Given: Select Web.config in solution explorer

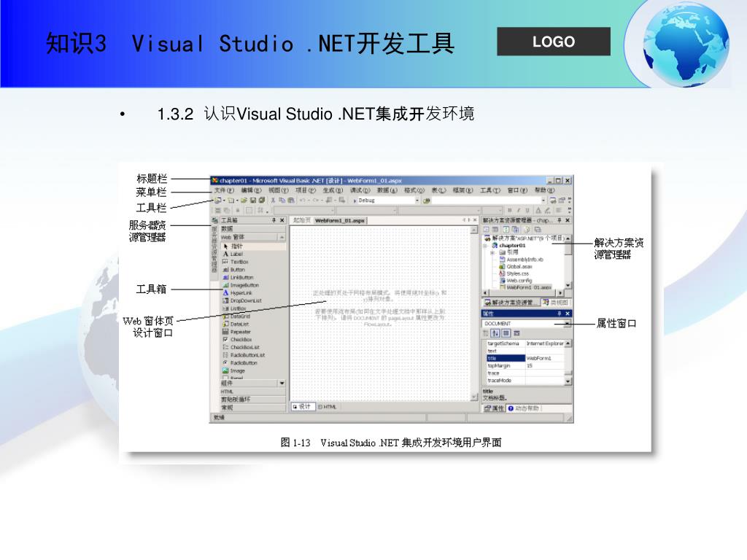Looking at the screenshot, I should click(x=516, y=281).
